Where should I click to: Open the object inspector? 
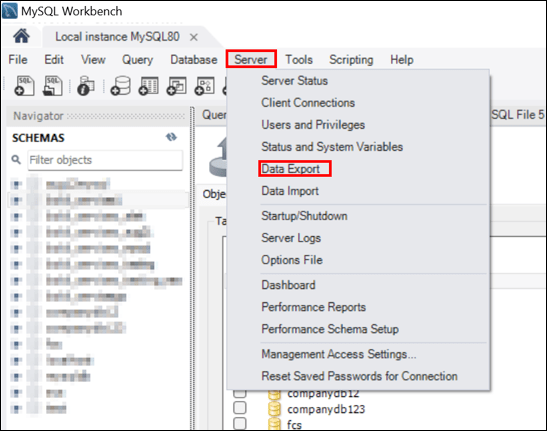click(x=86, y=86)
